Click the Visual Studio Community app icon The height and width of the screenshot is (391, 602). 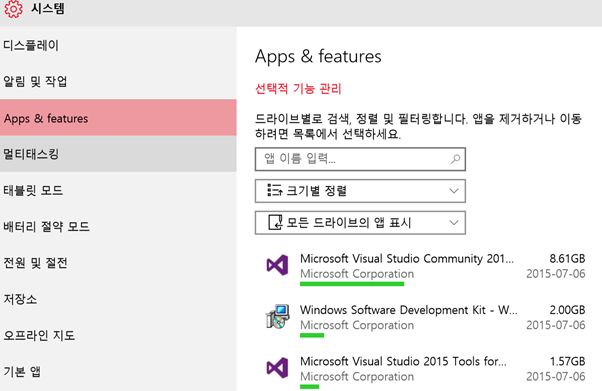click(277, 265)
